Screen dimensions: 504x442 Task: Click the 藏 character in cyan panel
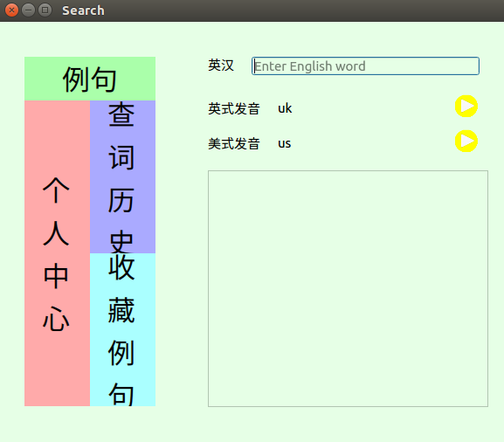(121, 310)
